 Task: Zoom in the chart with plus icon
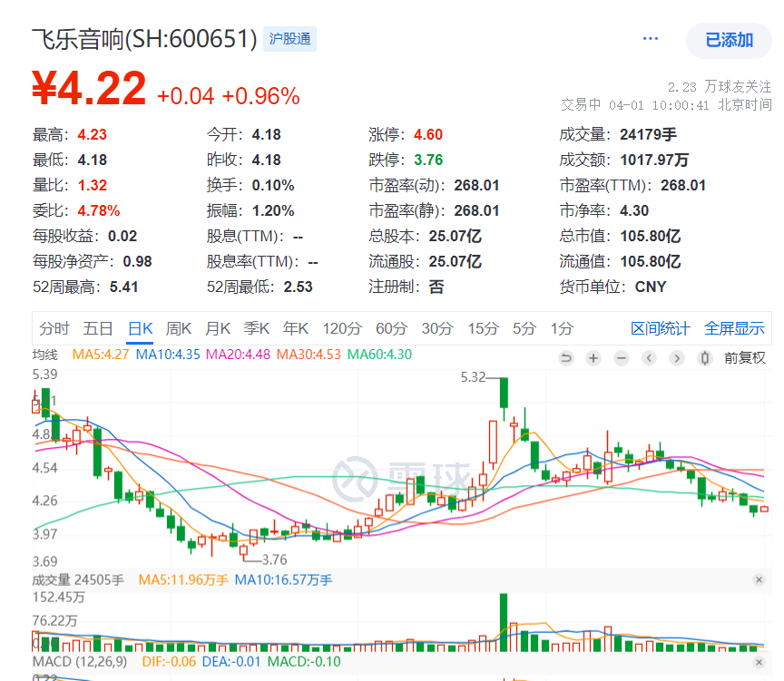593,358
